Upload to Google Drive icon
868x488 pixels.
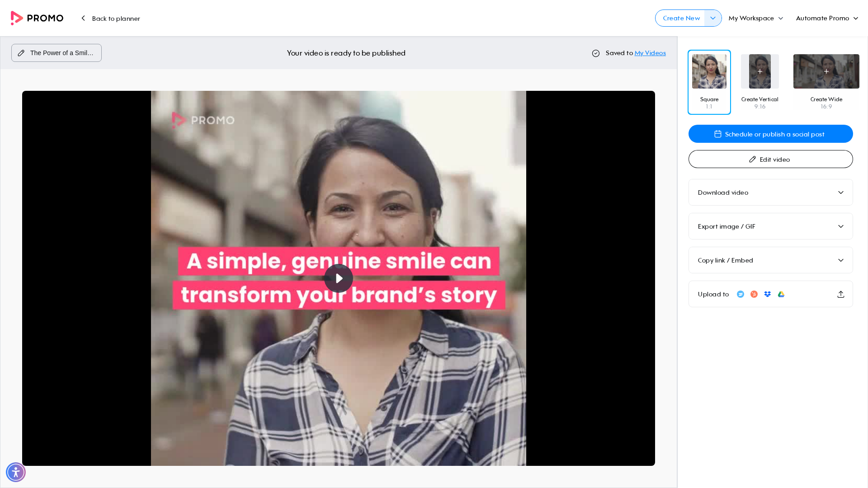781,294
